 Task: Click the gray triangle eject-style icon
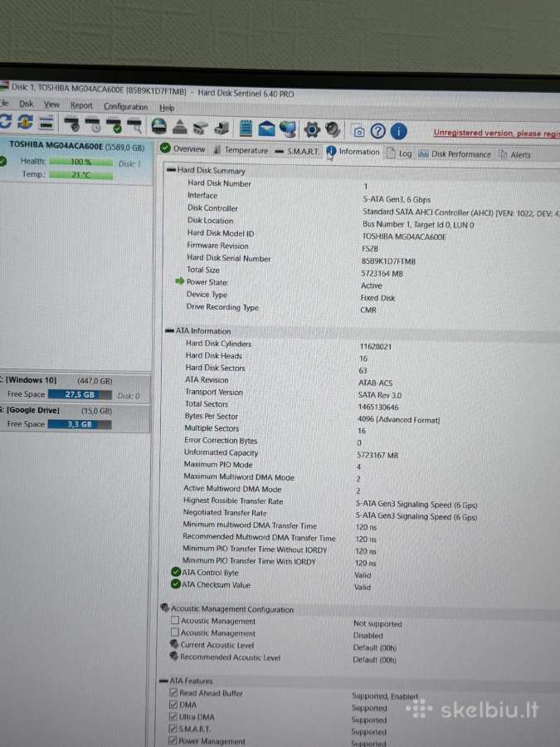click(179, 127)
